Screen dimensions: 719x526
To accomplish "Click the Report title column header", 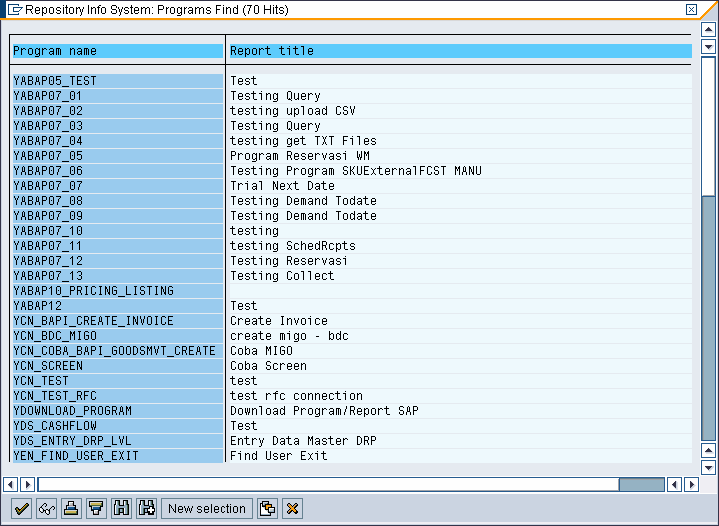I will tap(460, 51).
